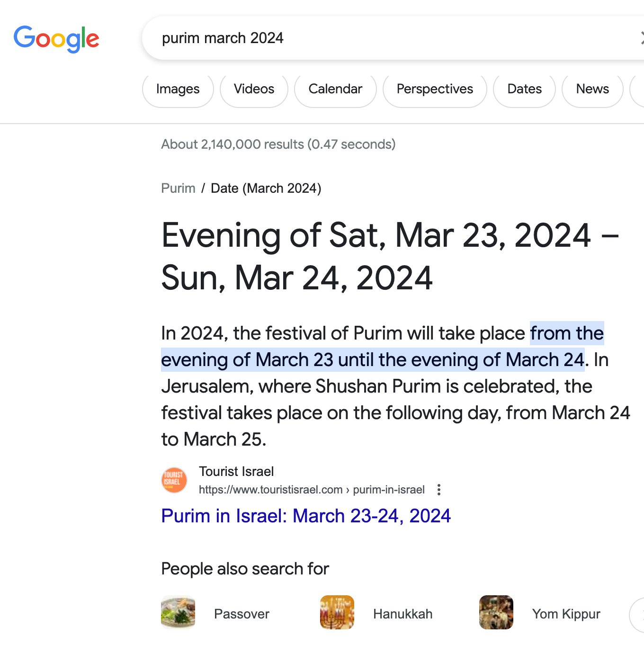Switch to the Images filter
The height and width of the screenshot is (645, 644).
tap(178, 89)
